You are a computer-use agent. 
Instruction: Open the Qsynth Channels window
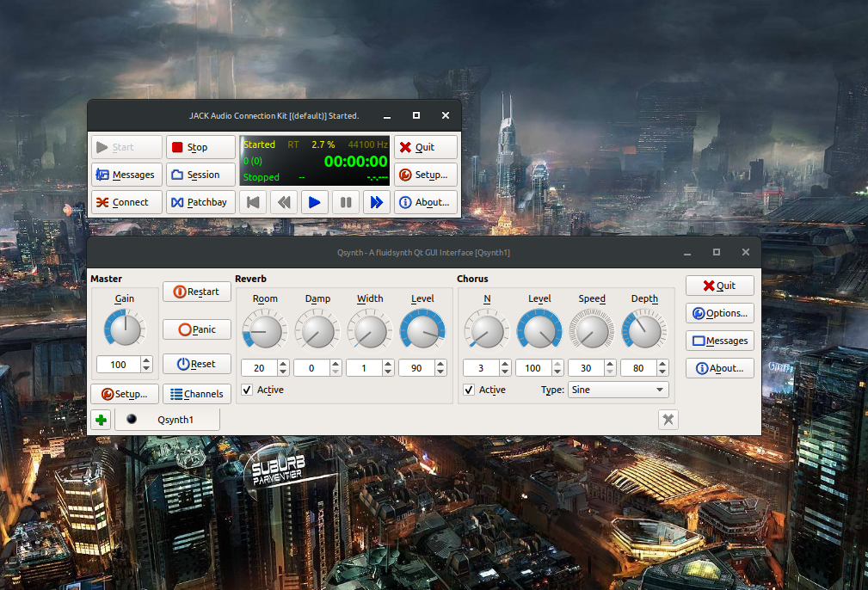pyautogui.click(x=196, y=394)
